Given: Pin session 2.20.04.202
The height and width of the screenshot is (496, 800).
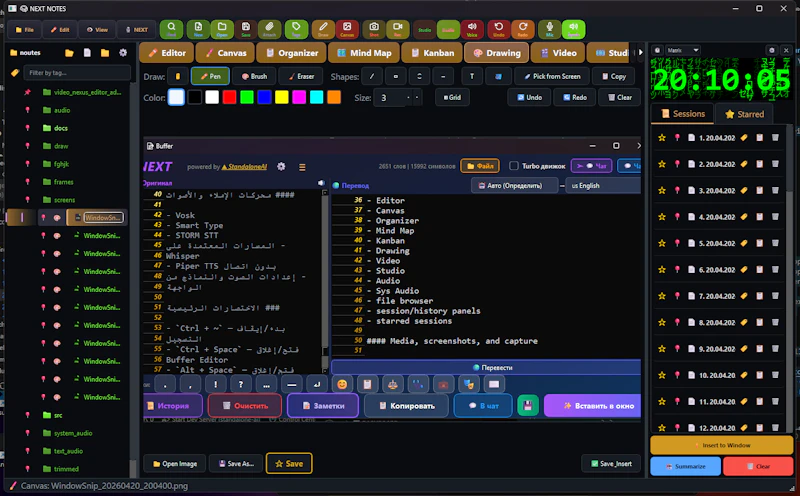Looking at the screenshot, I should pyautogui.click(x=677, y=164).
